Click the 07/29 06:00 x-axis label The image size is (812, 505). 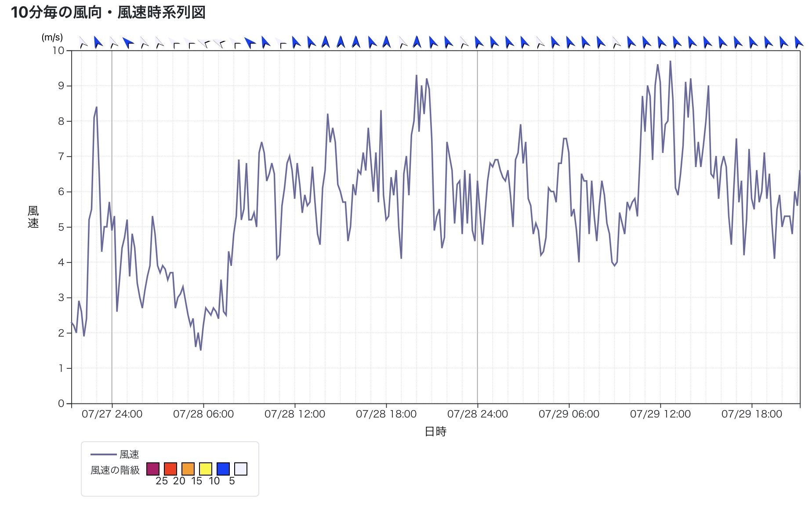[569, 414]
